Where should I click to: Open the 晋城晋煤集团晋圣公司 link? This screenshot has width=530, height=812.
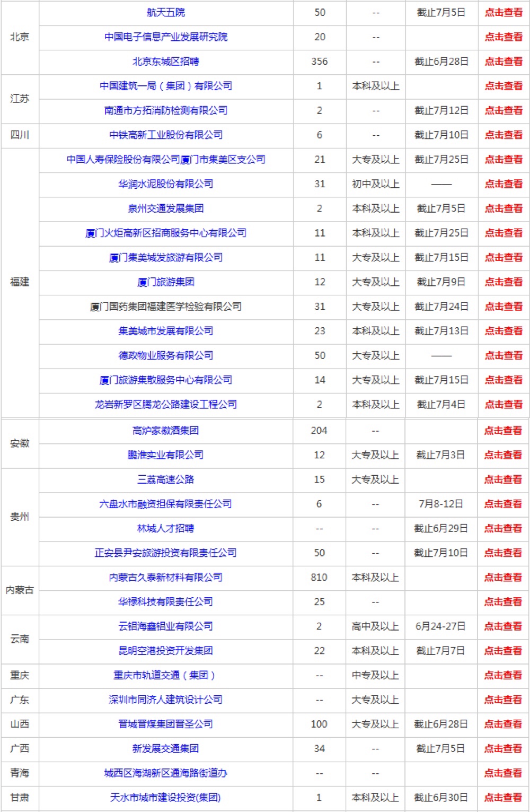point(166,724)
